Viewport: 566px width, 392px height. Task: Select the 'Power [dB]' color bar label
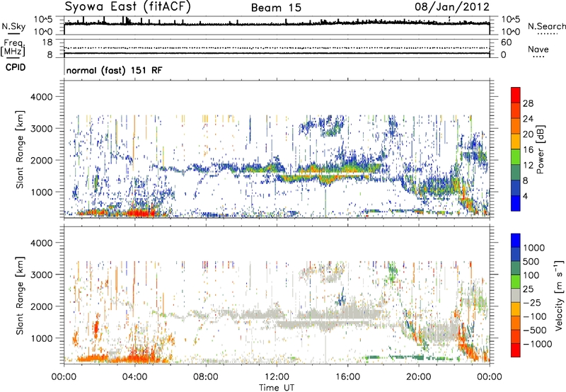coord(540,149)
